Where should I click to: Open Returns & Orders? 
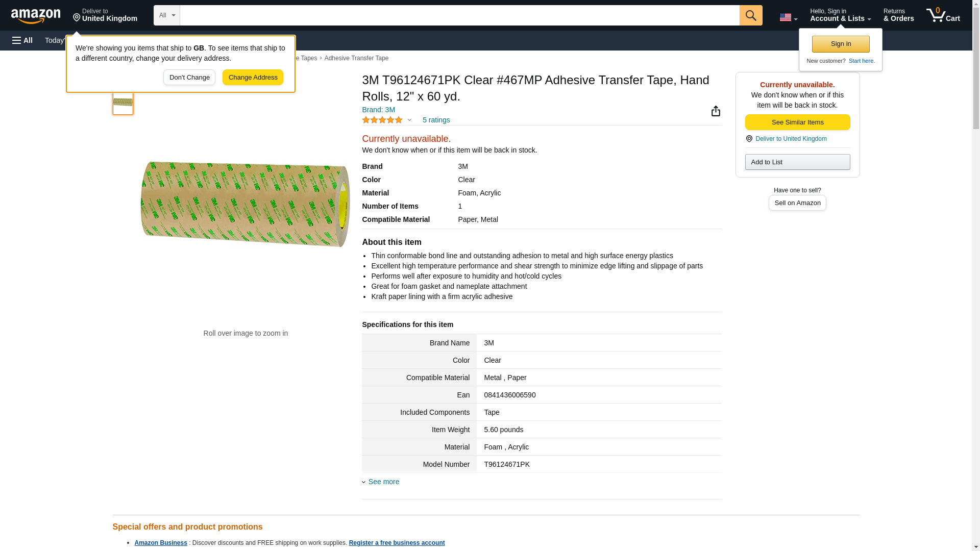coord(898,15)
